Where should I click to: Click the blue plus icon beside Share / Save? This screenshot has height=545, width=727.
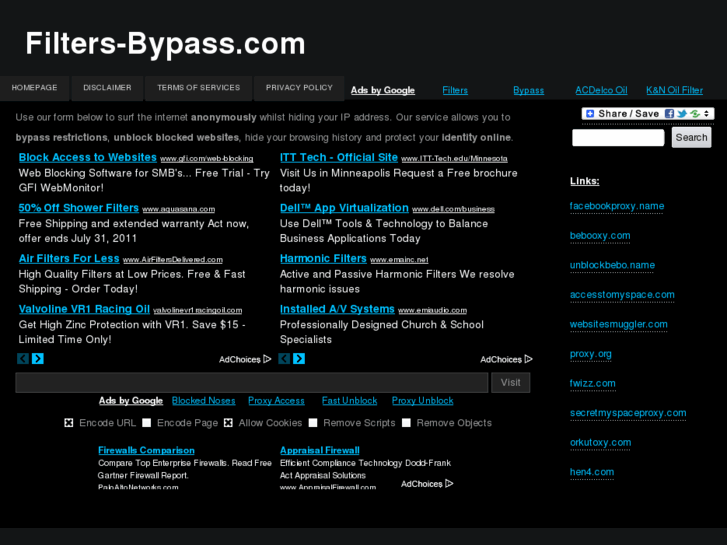(590, 114)
